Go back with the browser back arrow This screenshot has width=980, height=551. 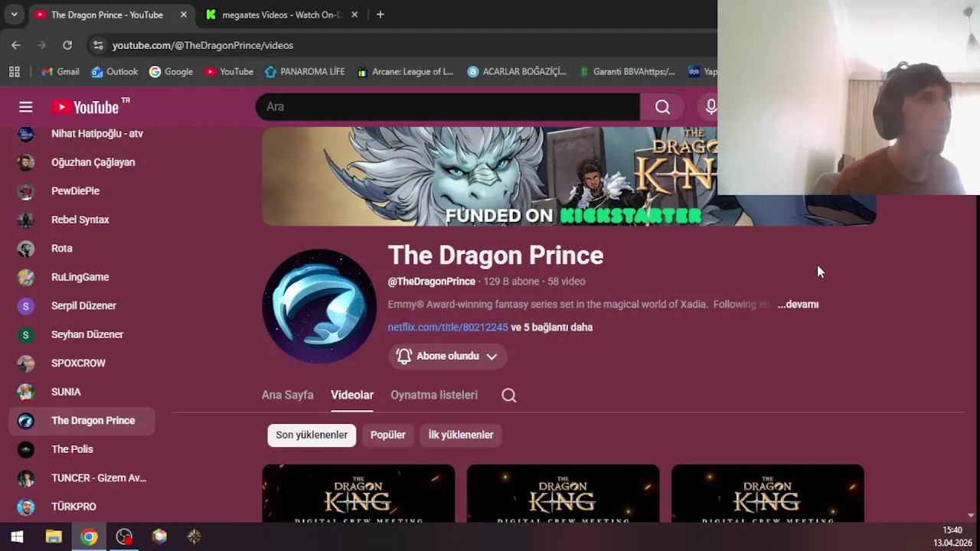(16, 45)
